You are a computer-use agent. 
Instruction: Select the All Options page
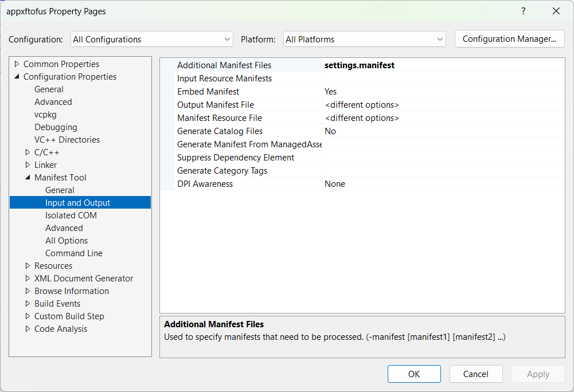(x=67, y=241)
